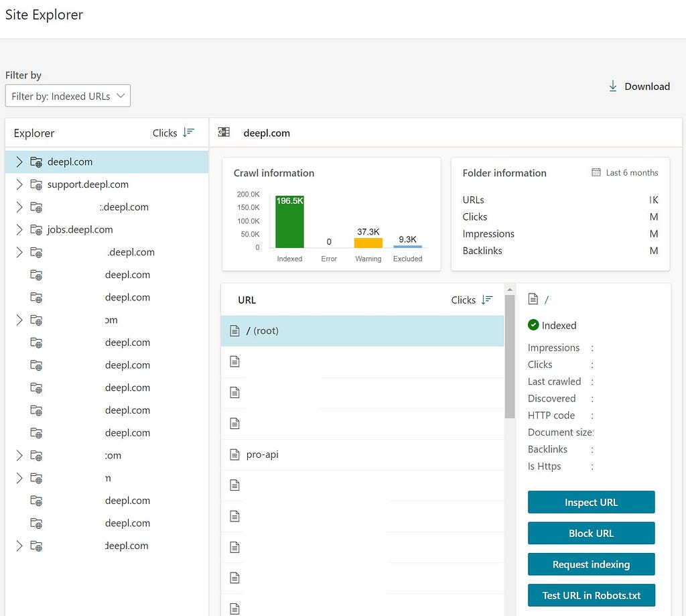Click the Download icon arrow
Screen dimensions: 686x616
[x=612, y=86]
